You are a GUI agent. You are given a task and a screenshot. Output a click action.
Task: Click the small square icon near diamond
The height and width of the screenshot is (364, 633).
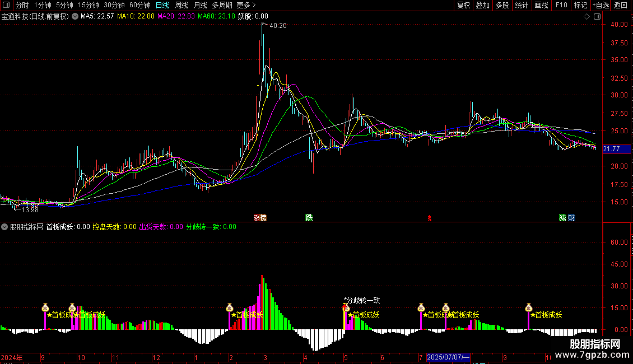point(595,17)
